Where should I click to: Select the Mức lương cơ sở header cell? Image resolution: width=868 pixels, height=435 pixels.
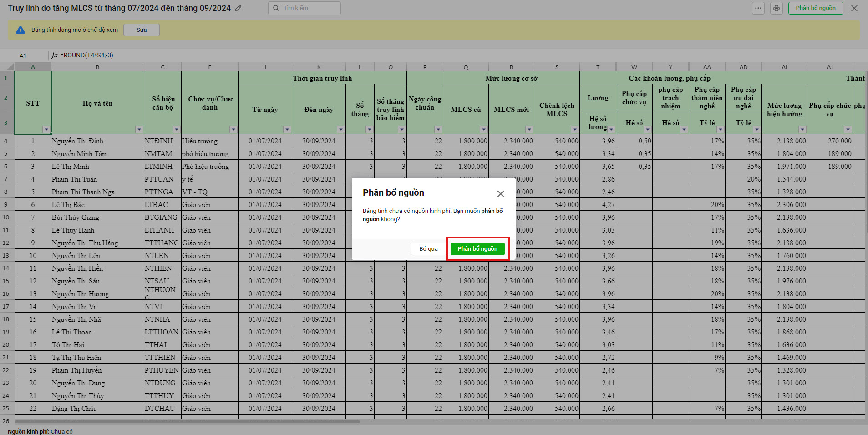511,78
